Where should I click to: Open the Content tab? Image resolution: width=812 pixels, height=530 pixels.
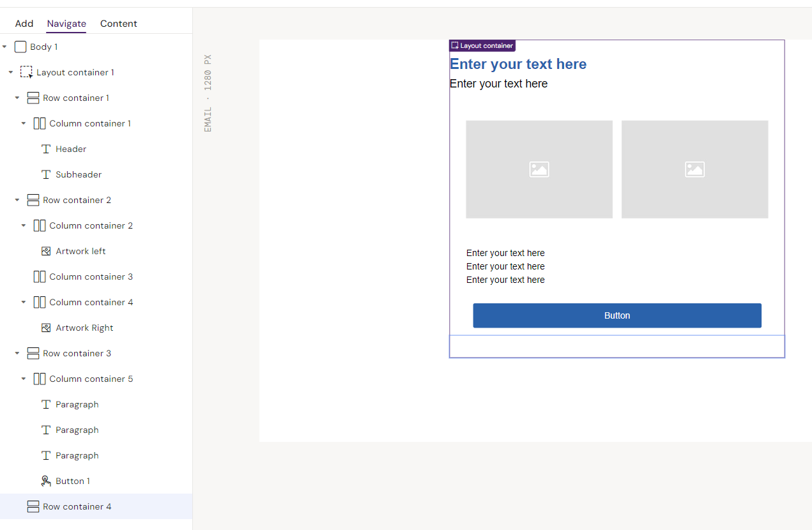tap(118, 24)
